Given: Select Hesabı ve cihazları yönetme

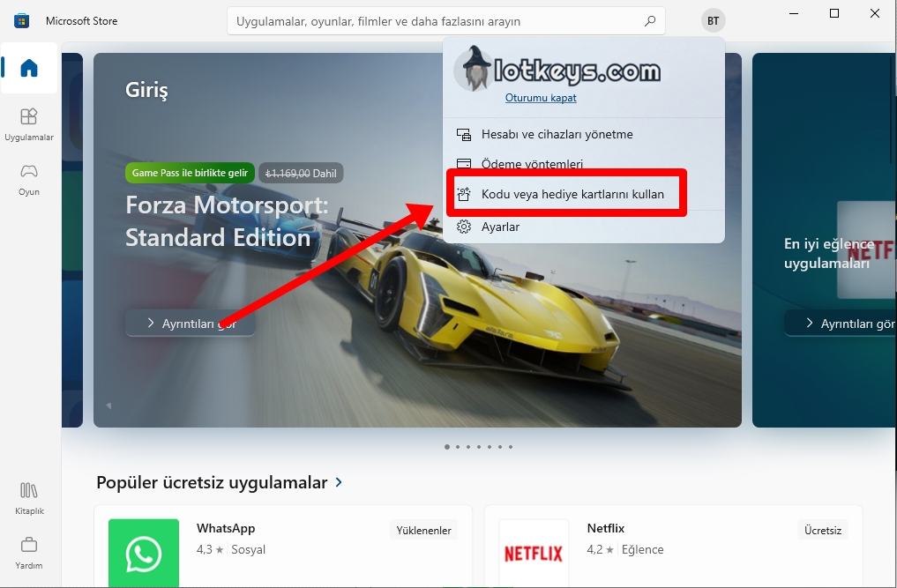Looking at the screenshot, I should [584, 134].
